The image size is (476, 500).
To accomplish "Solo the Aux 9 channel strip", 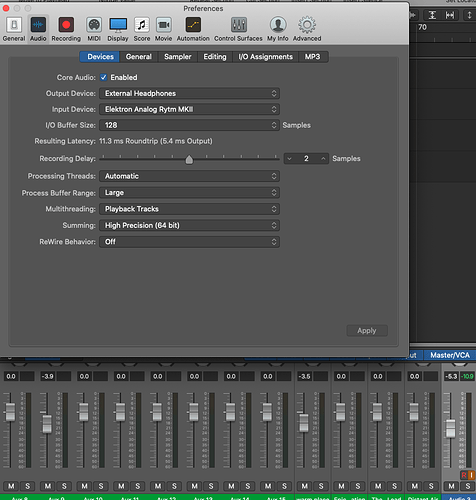I will click(64, 486).
